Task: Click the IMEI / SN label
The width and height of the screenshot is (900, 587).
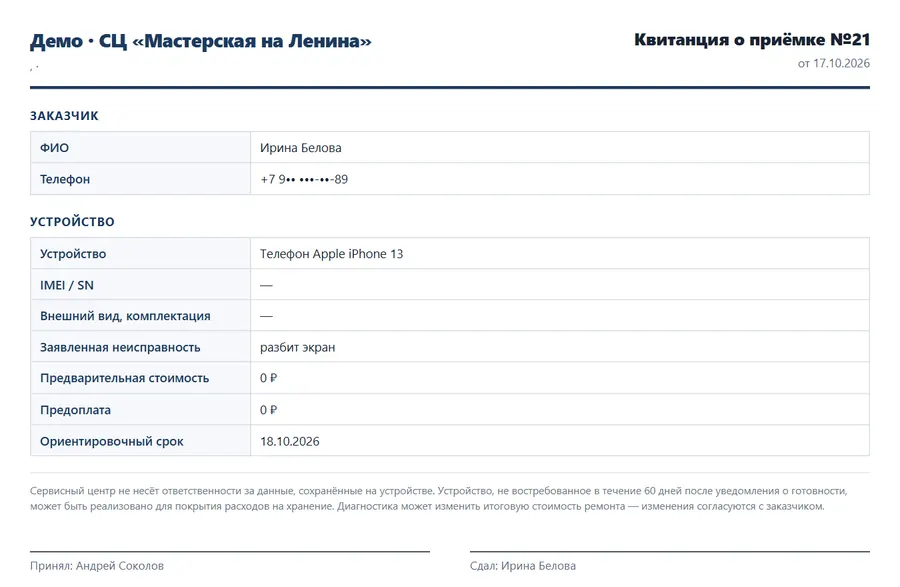Action: 67,285
